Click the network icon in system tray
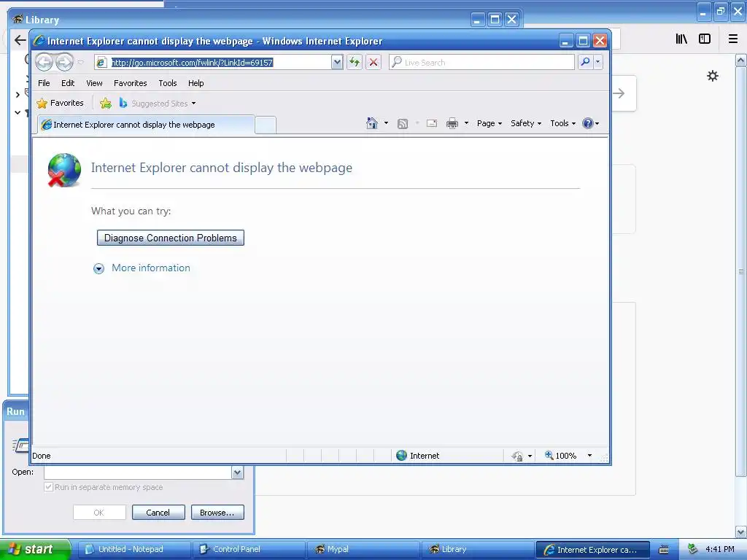Image resolution: width=747 pixels, height=560 pixels. pos(692,550)
